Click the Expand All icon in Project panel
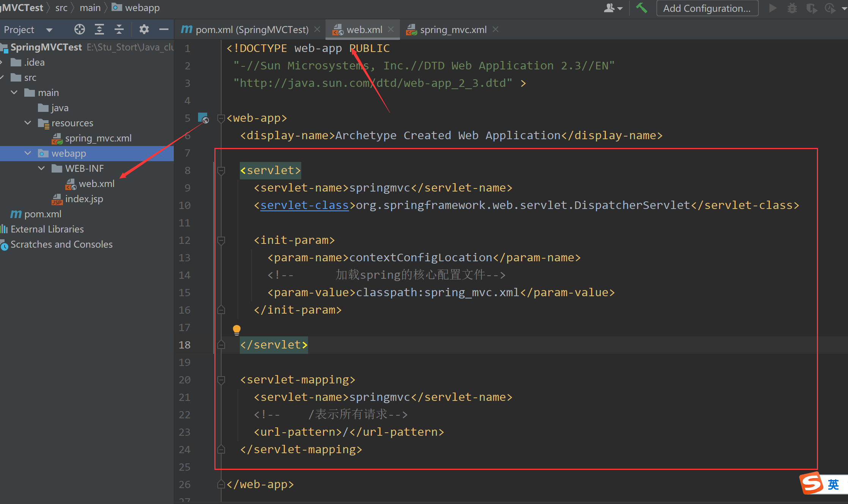Screen dimensions: 848x504 point(99,30)
